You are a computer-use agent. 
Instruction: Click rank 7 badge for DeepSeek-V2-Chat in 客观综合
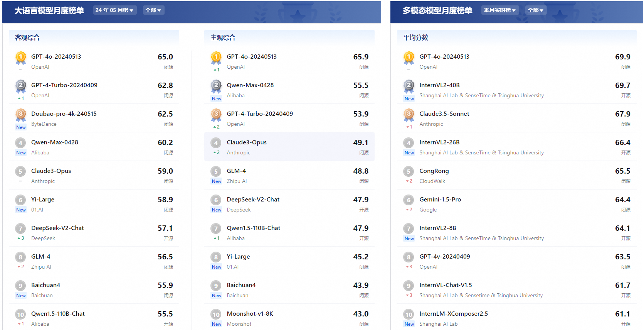click(20, 228)
